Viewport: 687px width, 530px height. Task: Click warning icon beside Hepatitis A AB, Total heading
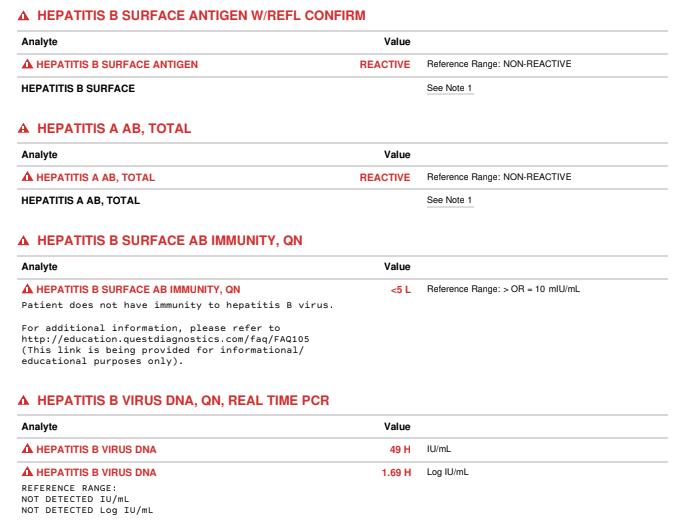click(x=24, y=129)
